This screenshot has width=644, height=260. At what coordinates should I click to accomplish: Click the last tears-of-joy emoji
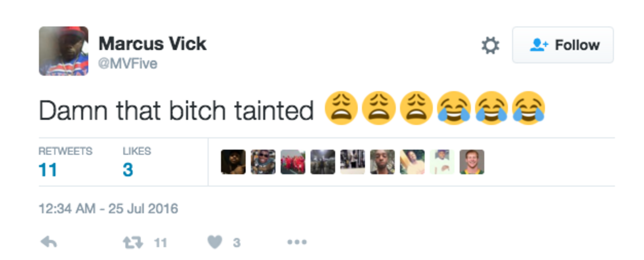[x=529, y=108]
